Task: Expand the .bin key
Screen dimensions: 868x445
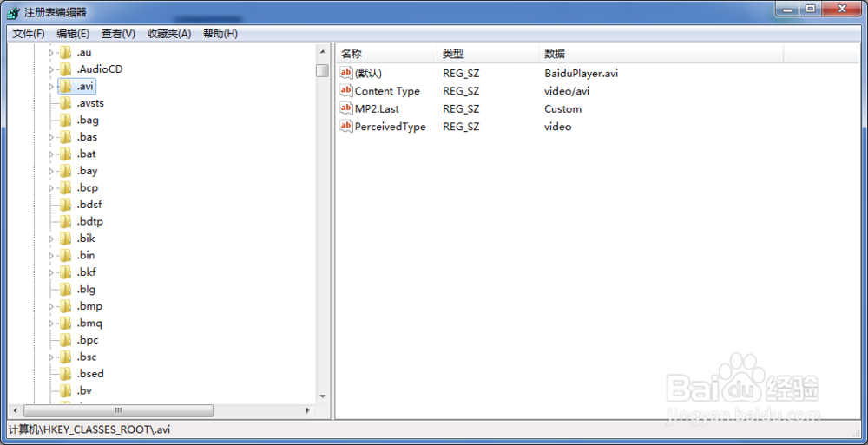Action: click(x=51, y=256)
